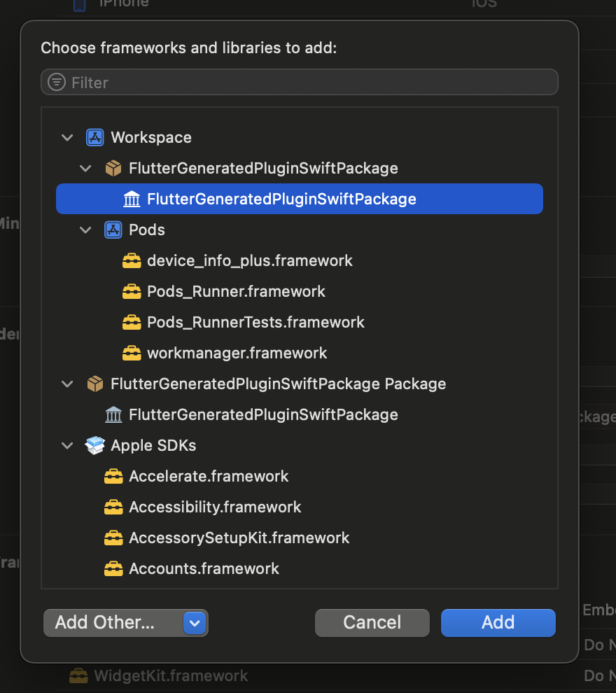Select Pods_Runner.framework from the list

pyautogui.click(x=236, y=291)
